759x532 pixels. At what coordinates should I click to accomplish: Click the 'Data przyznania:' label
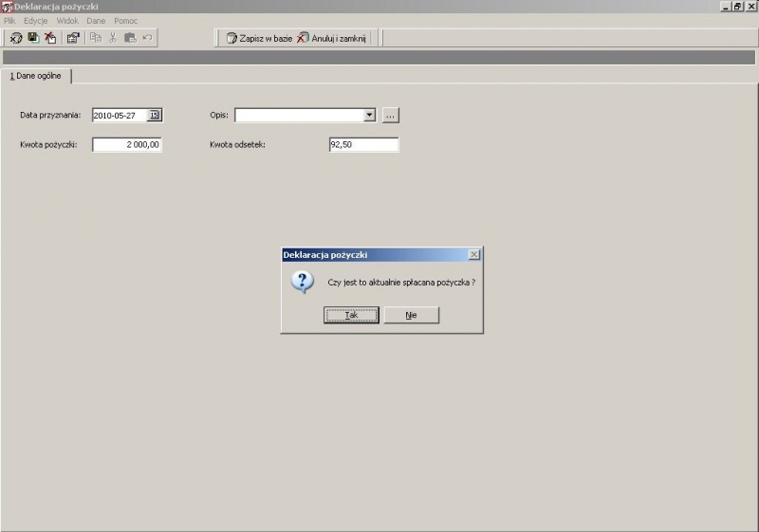pyautogui.click(x=50, y=115)
